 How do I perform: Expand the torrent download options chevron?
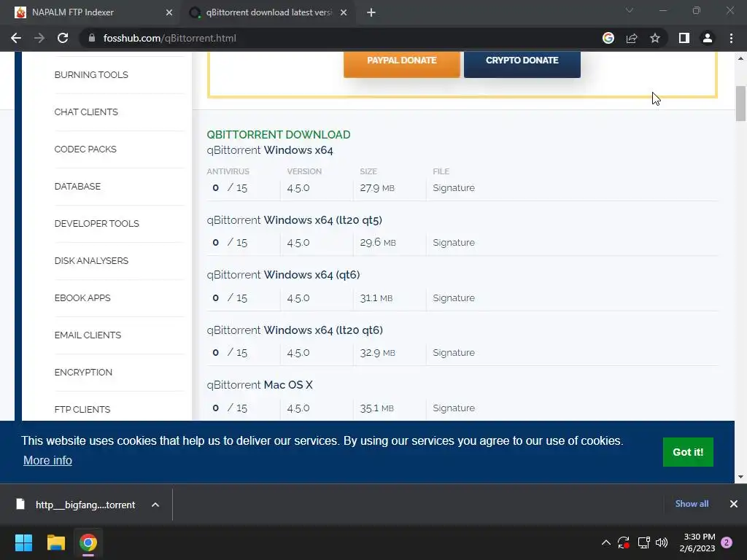tap(155, 505)
